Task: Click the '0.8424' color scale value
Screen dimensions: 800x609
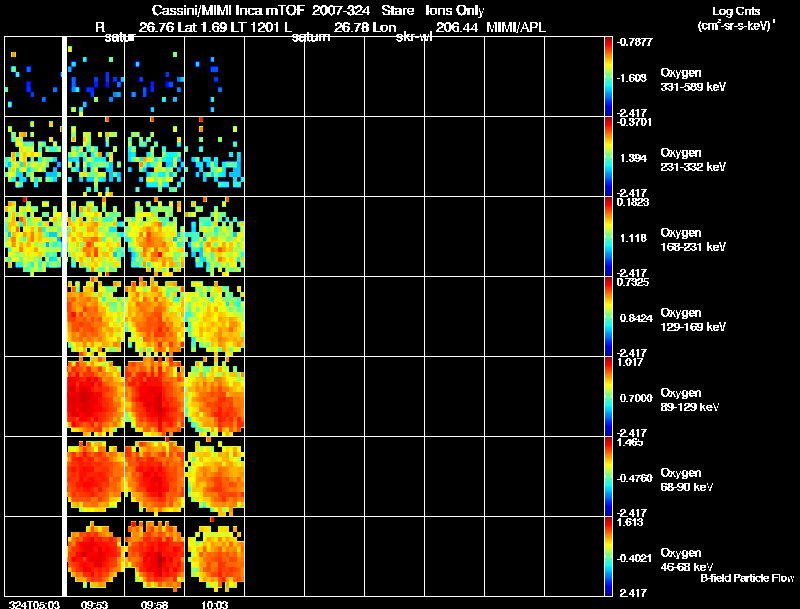Action: tap(636, 318)
